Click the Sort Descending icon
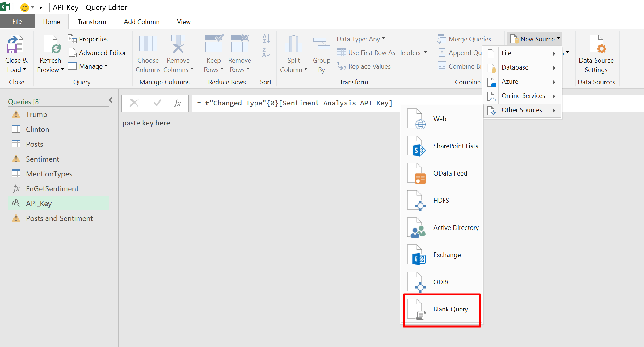This screenshot has height=347, width=644. pyautogui.click(x=266, y=52)
